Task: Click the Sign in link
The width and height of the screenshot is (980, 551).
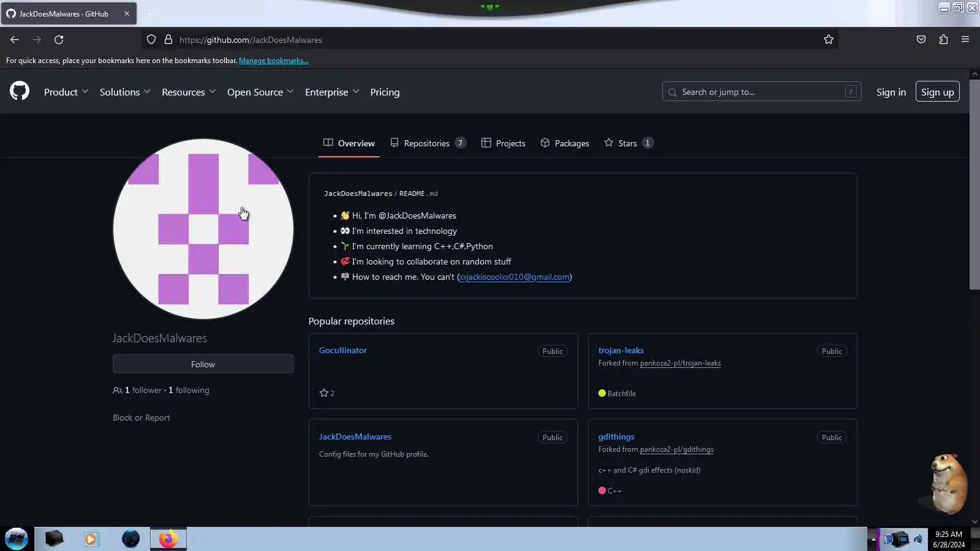Action: coord(891,92)
